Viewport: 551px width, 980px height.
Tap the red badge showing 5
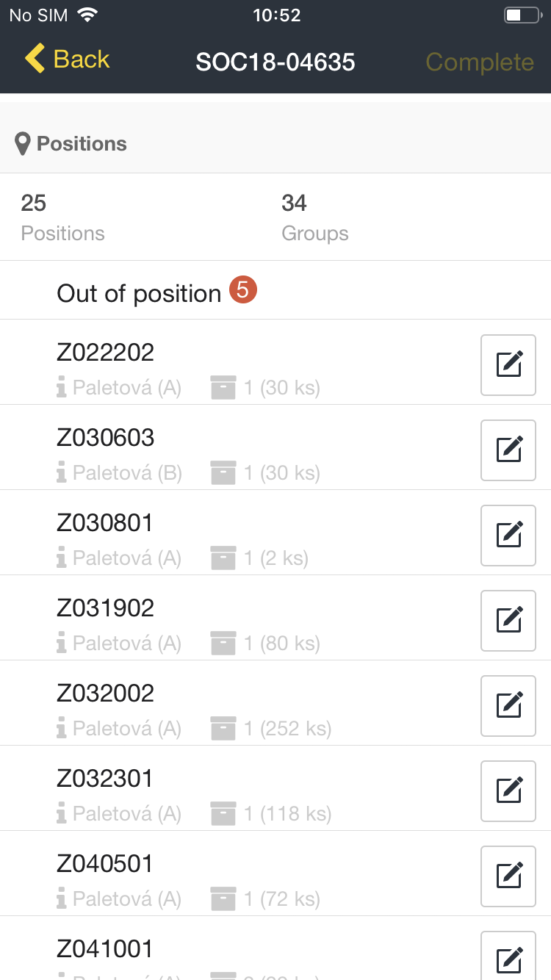243,290
